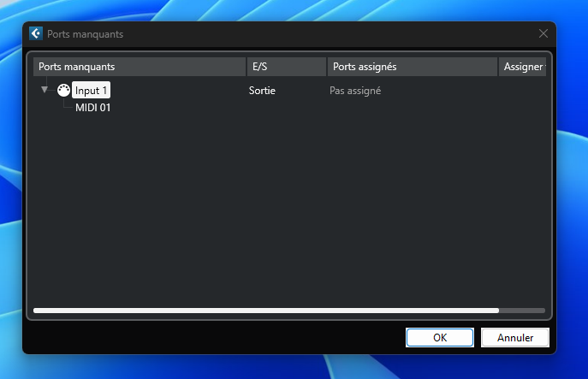
Task: Click the "Ports manquants" title bar text
Action: [86, 34]
